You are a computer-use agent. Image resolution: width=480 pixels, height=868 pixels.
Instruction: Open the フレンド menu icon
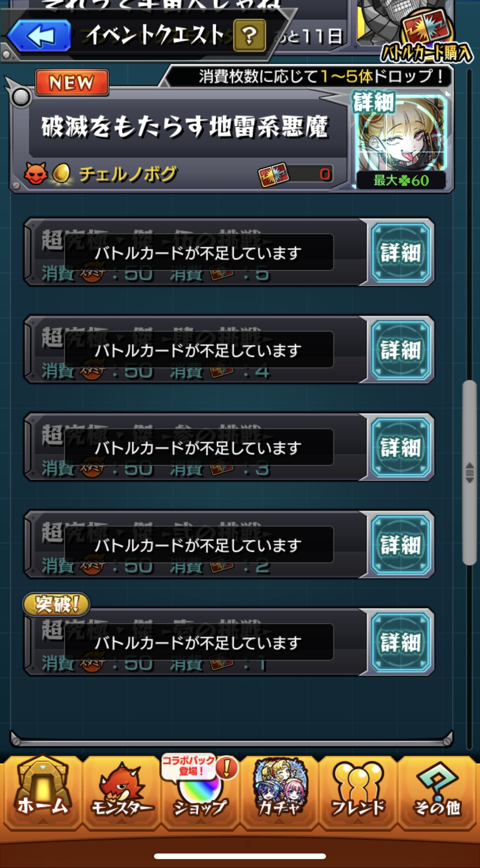pyautogui.click(x=358, y=792)
